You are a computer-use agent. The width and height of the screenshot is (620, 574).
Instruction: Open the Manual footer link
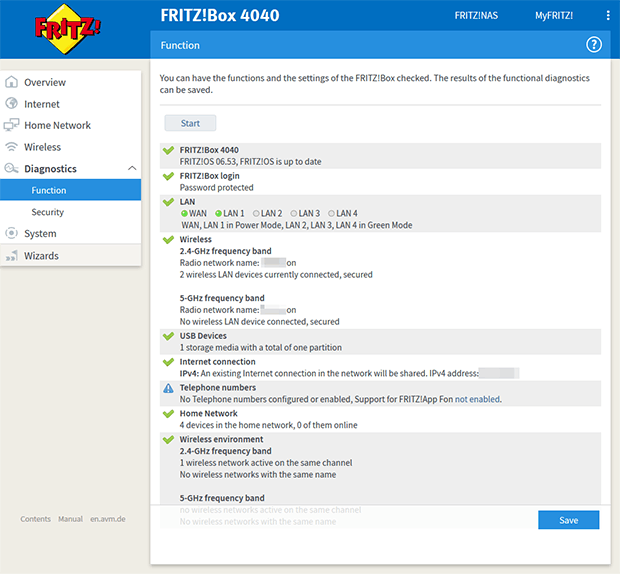70,519
